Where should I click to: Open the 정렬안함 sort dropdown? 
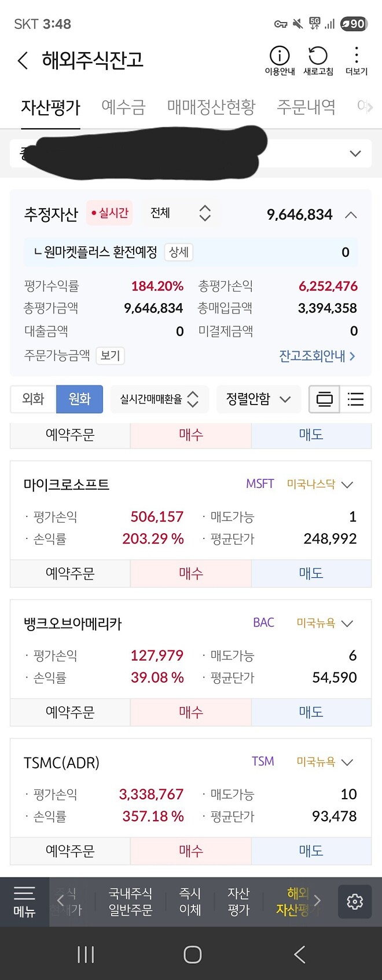pos(257,399)
